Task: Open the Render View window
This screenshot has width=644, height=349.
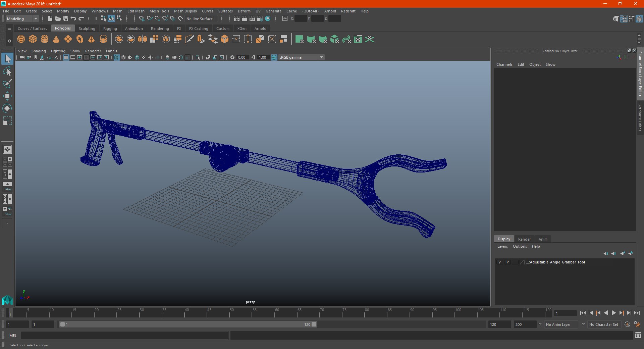Action: point(237,19)
